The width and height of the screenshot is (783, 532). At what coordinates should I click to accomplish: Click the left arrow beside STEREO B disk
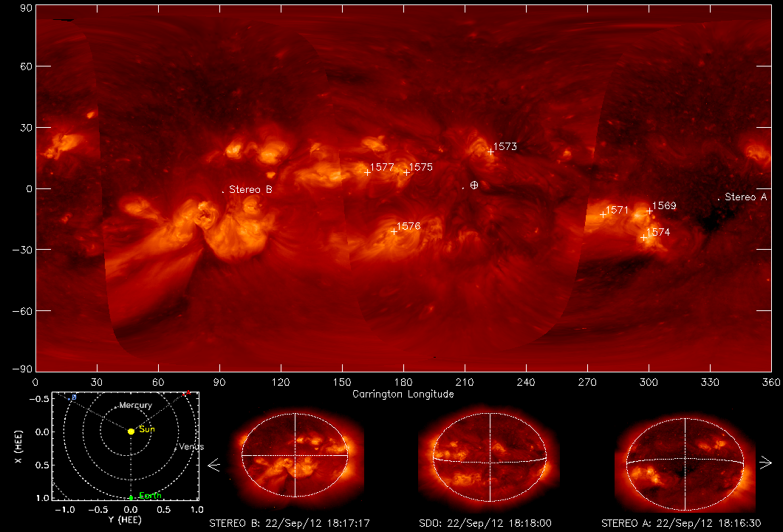(214, 465)
